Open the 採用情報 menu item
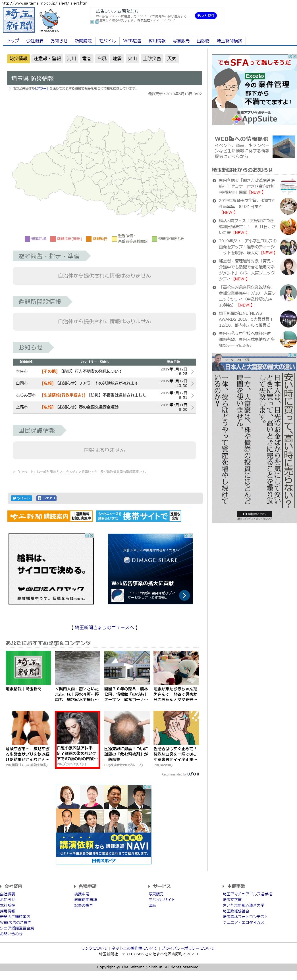The width and height of the screenshot is (297, 980). pos(157,41)
